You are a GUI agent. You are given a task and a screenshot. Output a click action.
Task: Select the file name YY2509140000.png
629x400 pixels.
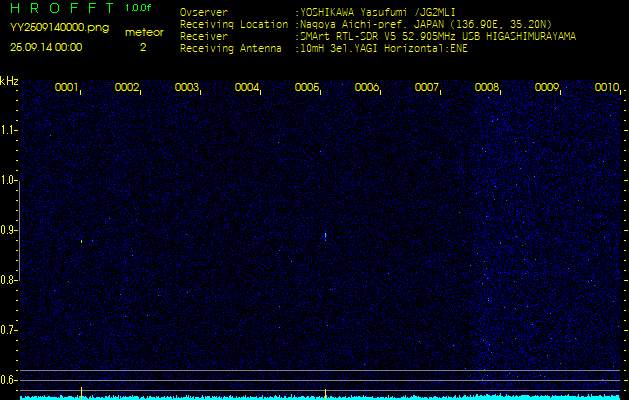pyautogui.click(x=59, y=28)
